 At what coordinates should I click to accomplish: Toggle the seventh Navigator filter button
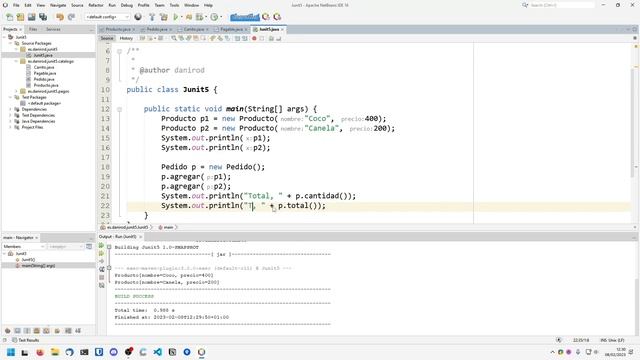click(68, 331)
